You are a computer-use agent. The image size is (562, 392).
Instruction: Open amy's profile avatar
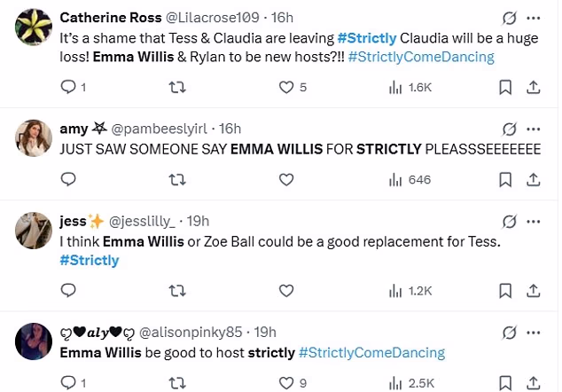35,138
